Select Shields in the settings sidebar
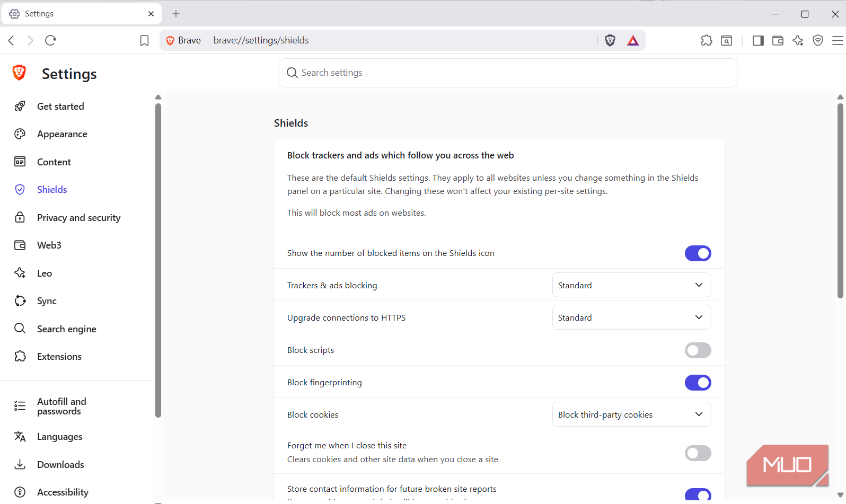Viewport: 846px width, 504px height. click(52, 189)
